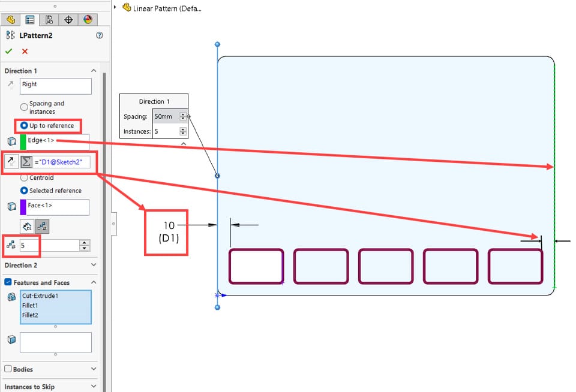This screenshot has width=576, height=392.
Task: Click the callout leader handle on the left edge
Action: (x=217, y=176)
